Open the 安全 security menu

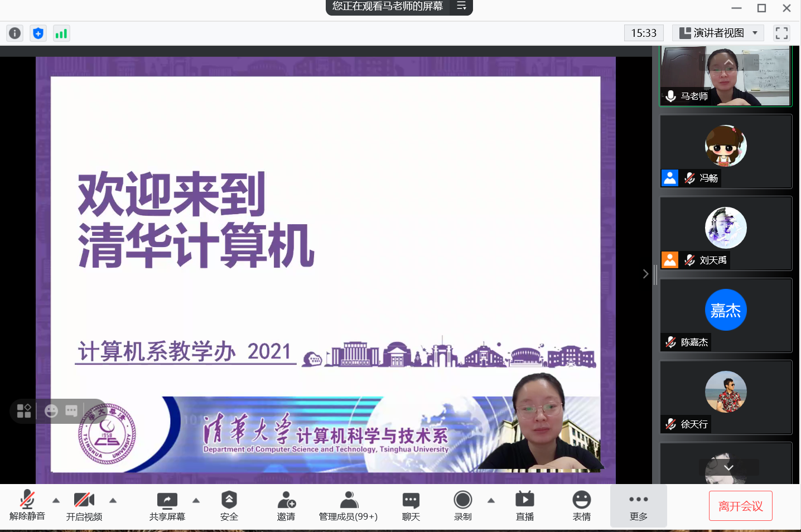229,506
